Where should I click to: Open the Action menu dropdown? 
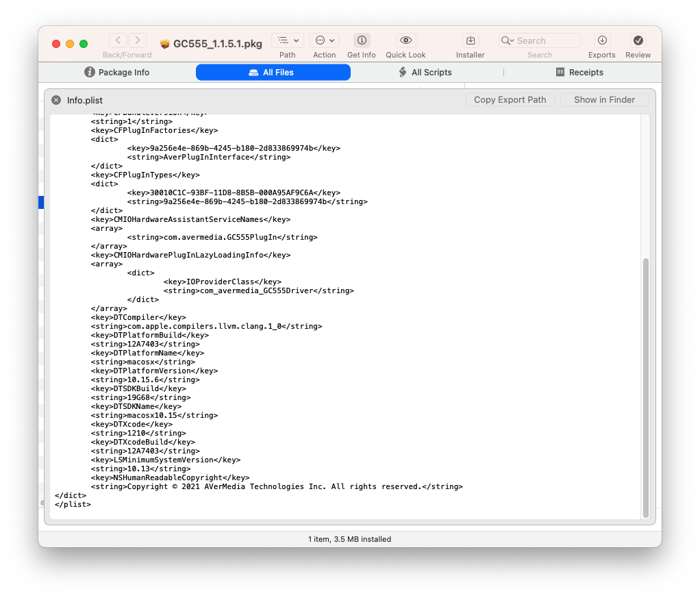[x=325, y=40]
